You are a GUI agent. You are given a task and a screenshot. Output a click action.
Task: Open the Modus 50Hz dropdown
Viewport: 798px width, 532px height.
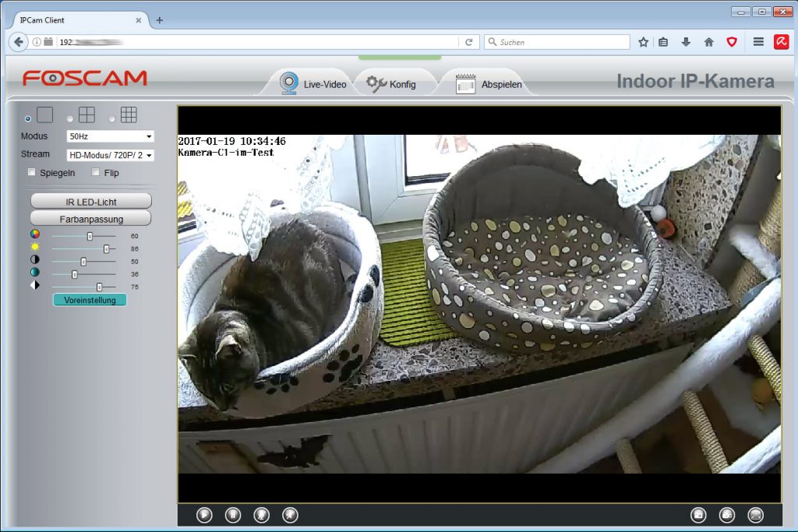pos(110,137)
